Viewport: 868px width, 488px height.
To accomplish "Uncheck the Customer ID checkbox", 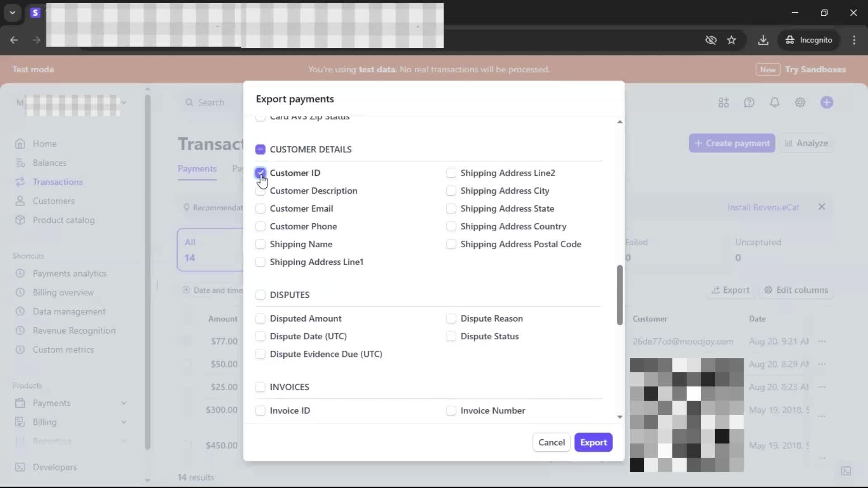I will pyautogui.click(x=260, y=173).
